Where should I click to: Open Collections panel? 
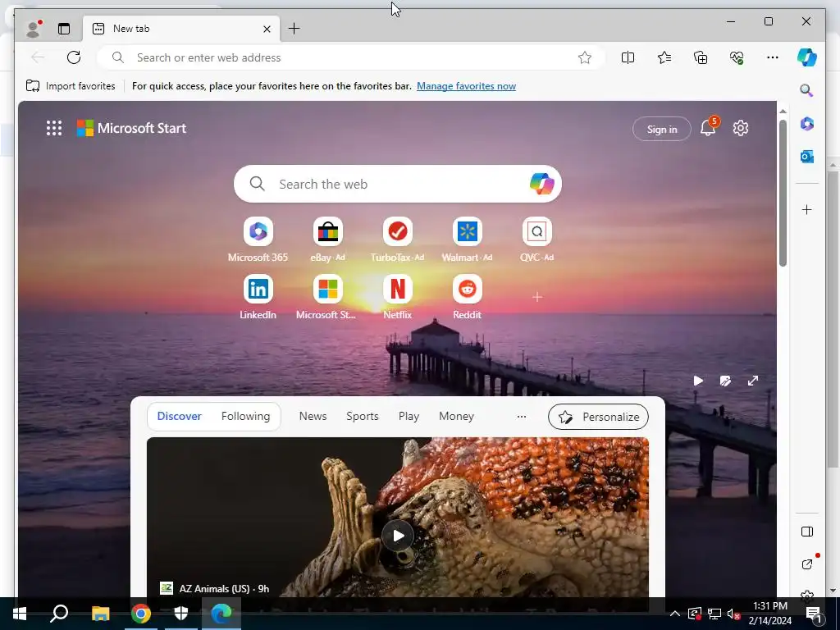tap(701, 57)
